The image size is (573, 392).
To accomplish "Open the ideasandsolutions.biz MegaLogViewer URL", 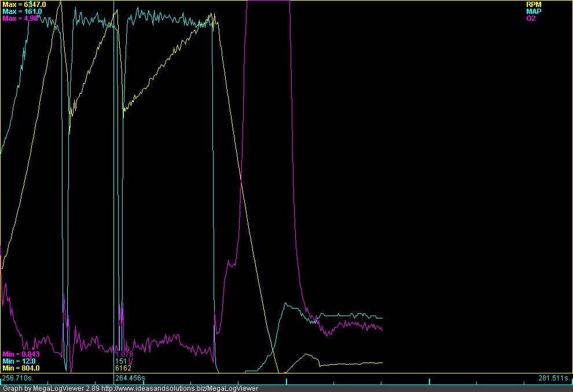I will 179,389.
